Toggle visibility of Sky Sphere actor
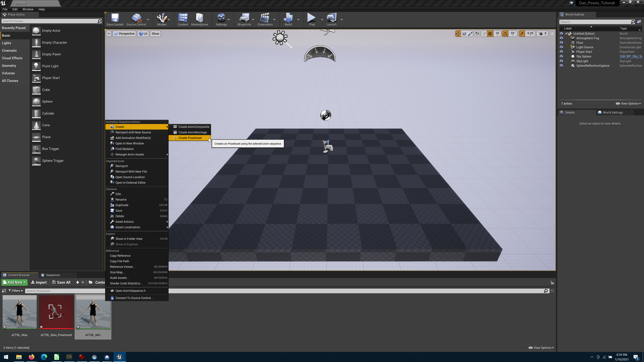The image size is (644, 362). [x=561, y=56]
